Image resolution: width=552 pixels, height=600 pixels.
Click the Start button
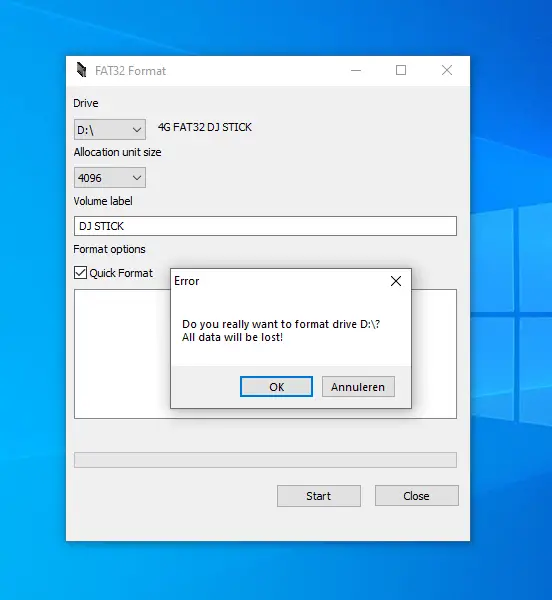click(x=319, y=496)
